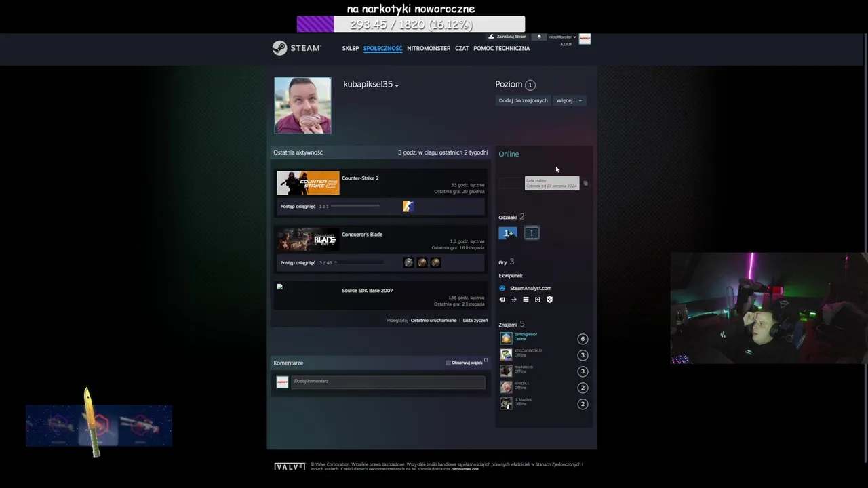Click first Conqueror's Blade achievement icon

(x=408, y=262)
